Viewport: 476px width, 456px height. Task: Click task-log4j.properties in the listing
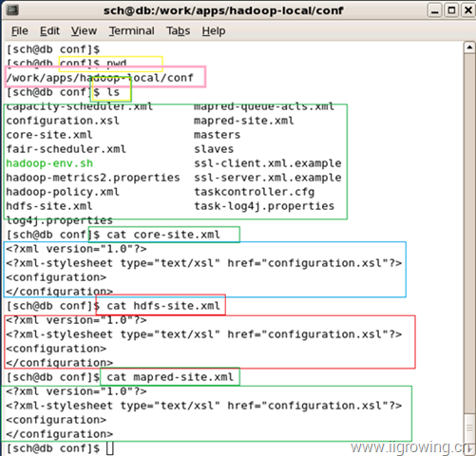click(264, 206)
